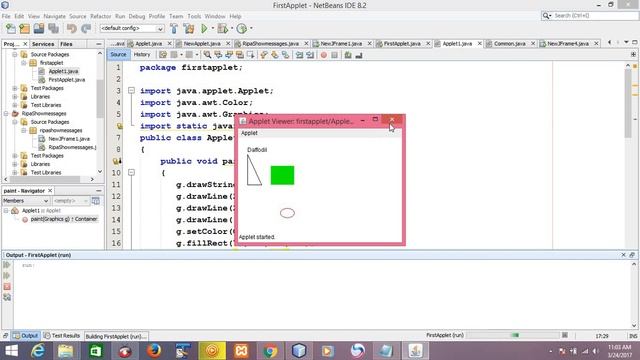Click the Navigator filter toggle icon
640x360 pixels.
(96, 201)
